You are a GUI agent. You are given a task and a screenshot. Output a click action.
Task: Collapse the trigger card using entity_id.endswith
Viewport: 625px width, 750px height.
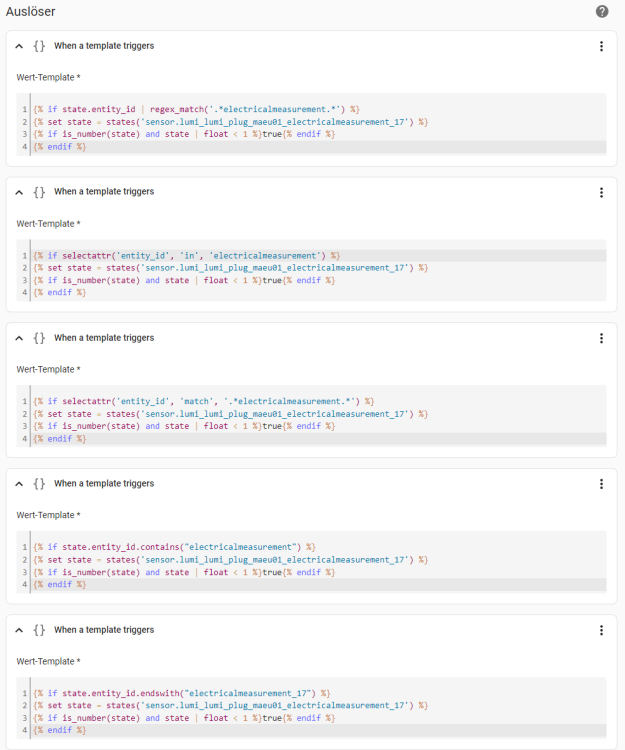(x=19, y=630)
